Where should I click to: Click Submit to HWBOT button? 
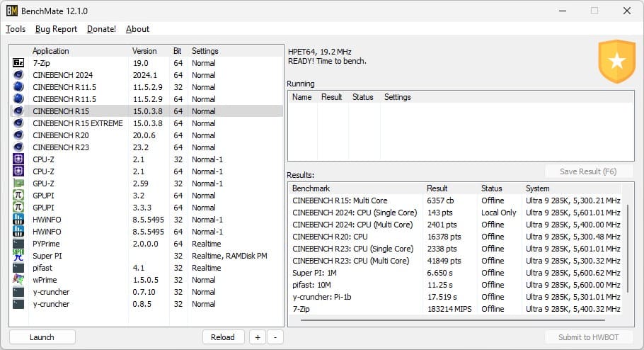(588, 337)
